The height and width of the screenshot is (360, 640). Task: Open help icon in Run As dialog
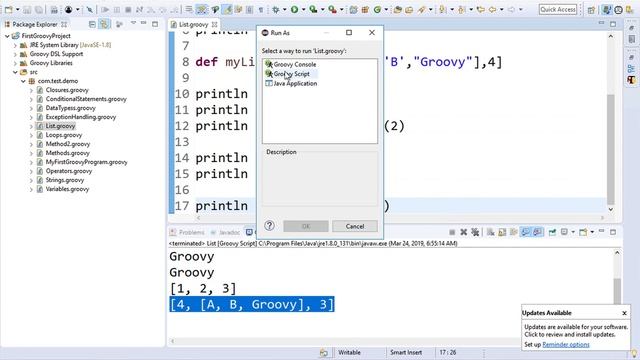[x=269, y=225]
